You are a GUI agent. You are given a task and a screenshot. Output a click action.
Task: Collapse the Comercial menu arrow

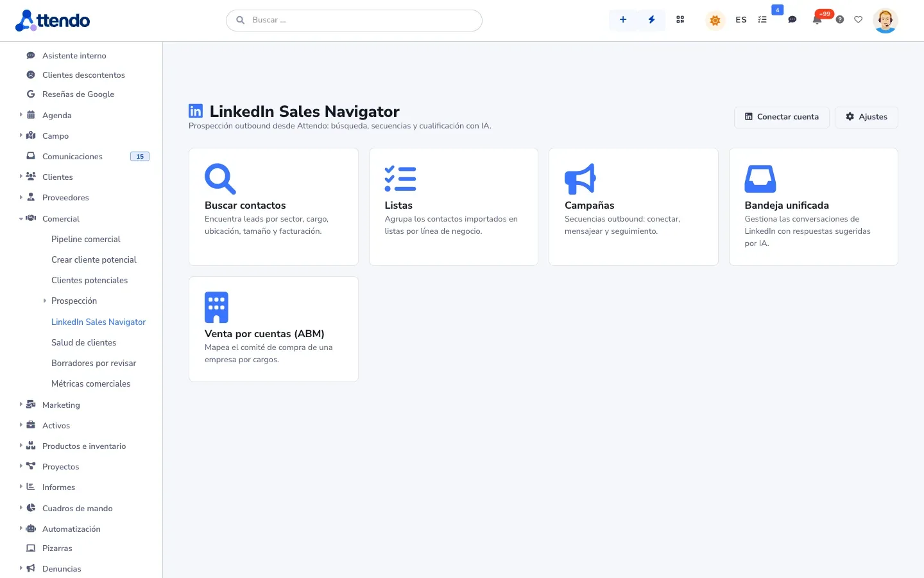[21, 218]
